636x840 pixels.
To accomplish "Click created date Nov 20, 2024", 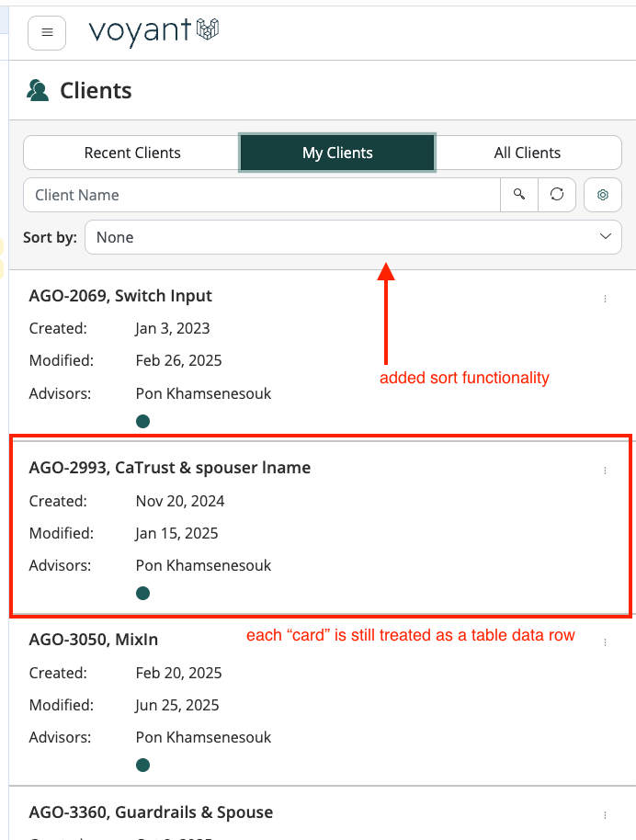I will pyautogui.click(x=180, y=501).
